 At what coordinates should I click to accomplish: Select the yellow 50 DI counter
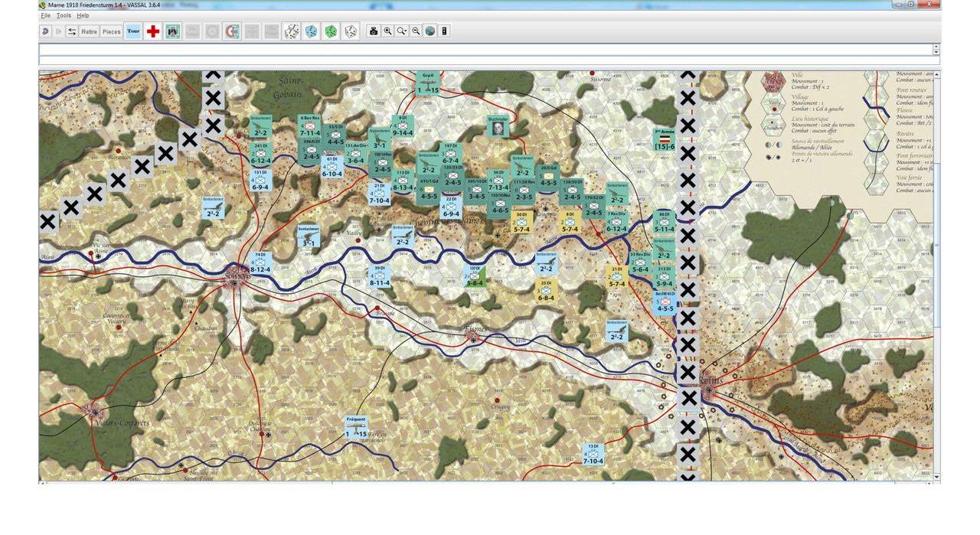[x=521, y=223]
